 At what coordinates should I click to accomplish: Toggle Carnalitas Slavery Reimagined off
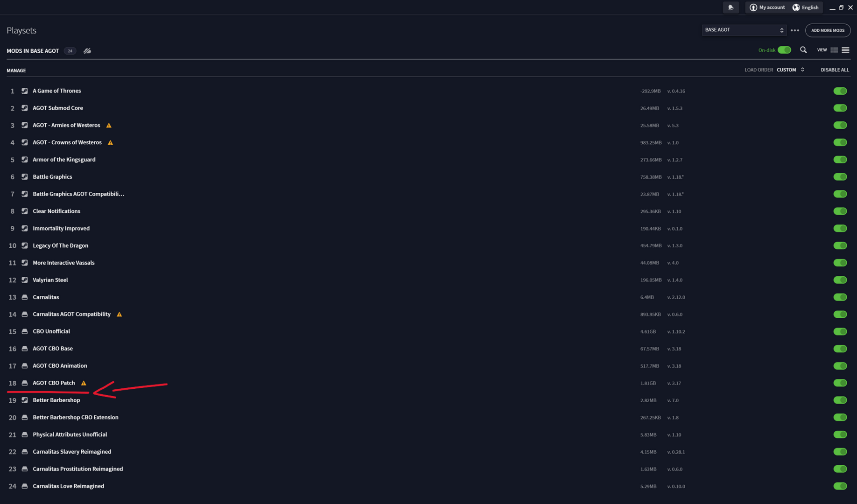point(840,452)
